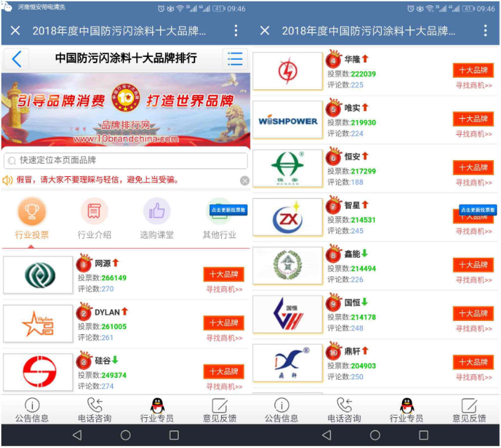The height and width of the screenshot is (448, 501).
Task: Follow 寻找商机 link for DYLAN
Action: pos(224,338)
